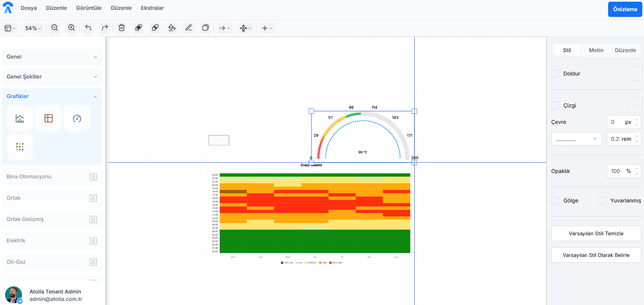
Task: Select the table graphic icon
Action: click(x=48, y=118)
